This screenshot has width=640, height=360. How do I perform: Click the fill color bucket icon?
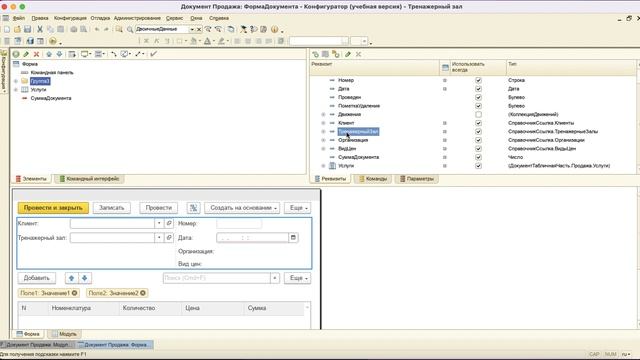[x=193, y=41]
